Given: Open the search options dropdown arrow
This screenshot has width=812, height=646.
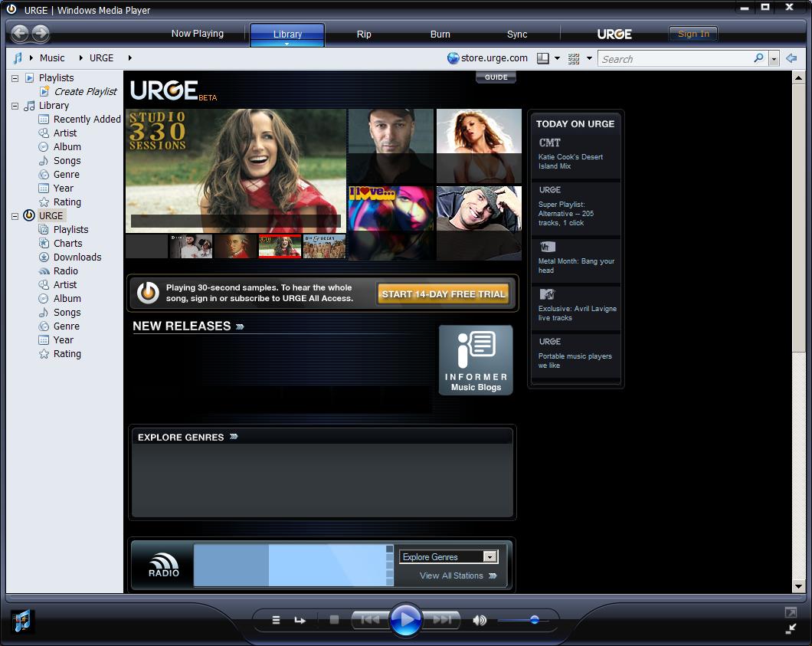Looking at the screenshot, I should tap(774, 58).
